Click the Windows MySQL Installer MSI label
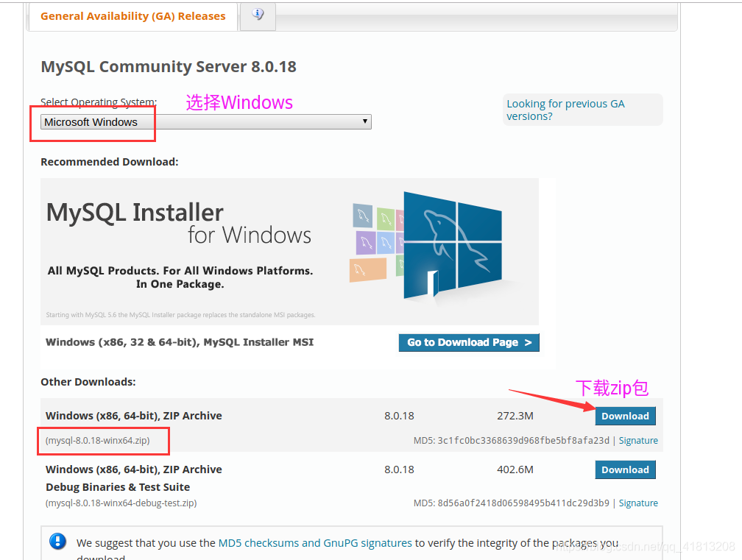742x560 pixels. [180, 342]
